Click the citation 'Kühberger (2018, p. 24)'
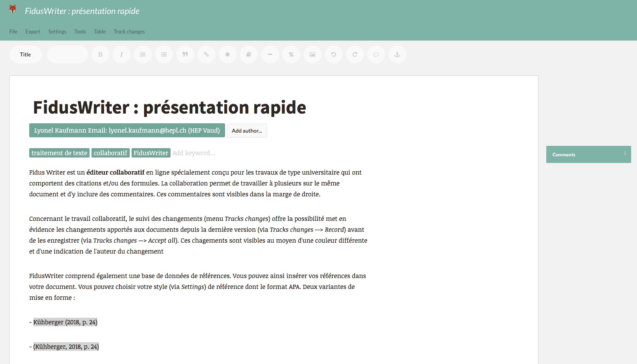637x364 pixels. click(x=65, y=322)
